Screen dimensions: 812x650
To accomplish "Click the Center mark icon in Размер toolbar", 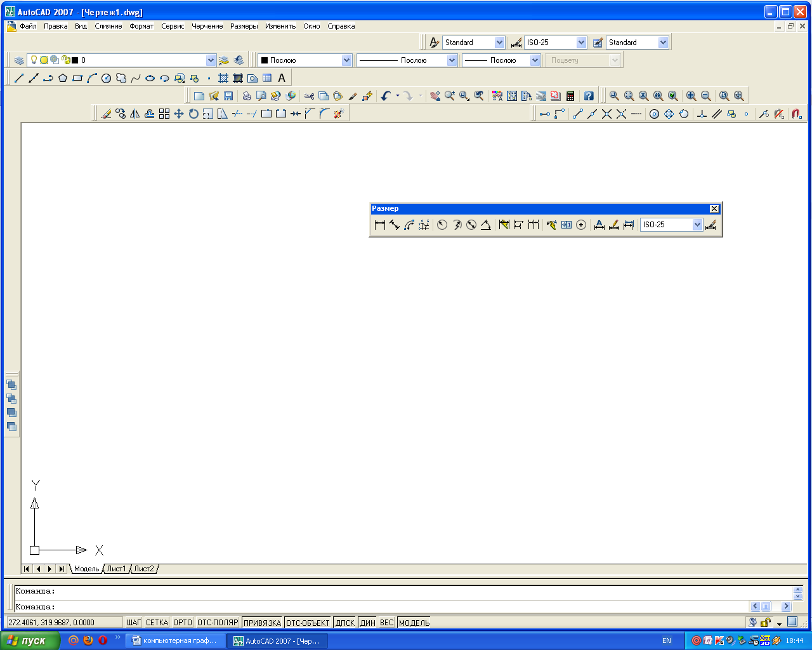I will tap(581, 225).
